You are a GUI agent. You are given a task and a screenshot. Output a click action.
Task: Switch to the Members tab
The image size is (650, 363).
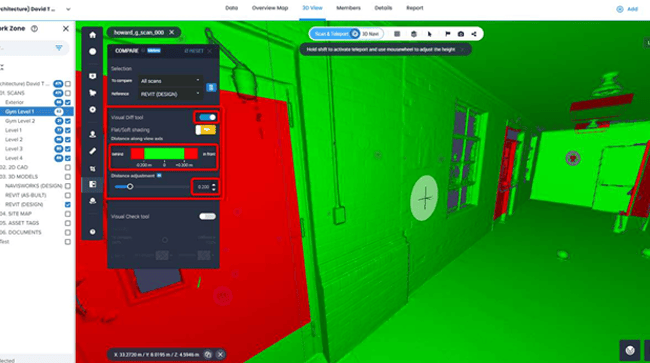[348, 8]
